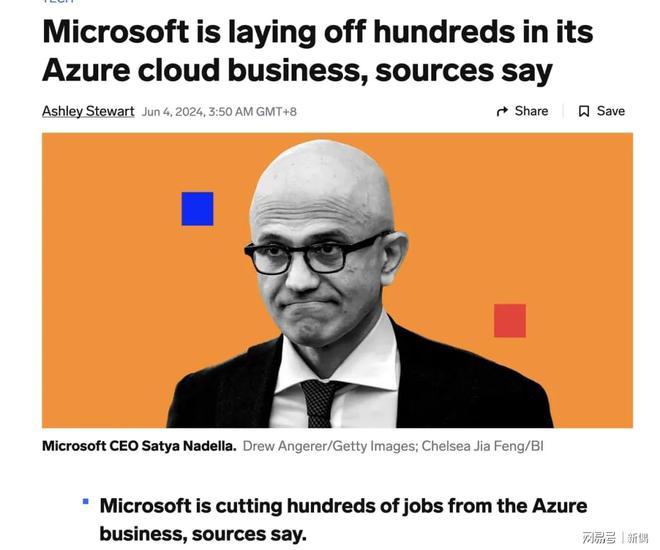Viewport: 660px width, 550px height.
Task: Open the Satya Nadella hero image
Action: pos(337,281)
